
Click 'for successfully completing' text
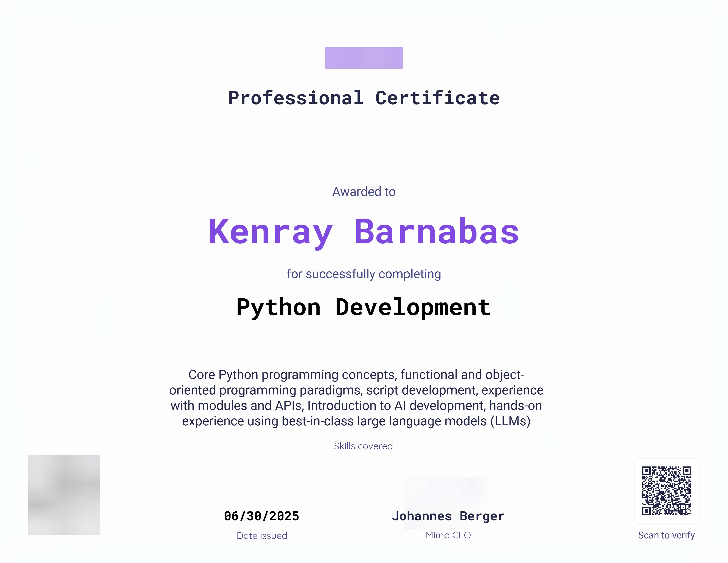pyautogui.click(x=364, y=274)
